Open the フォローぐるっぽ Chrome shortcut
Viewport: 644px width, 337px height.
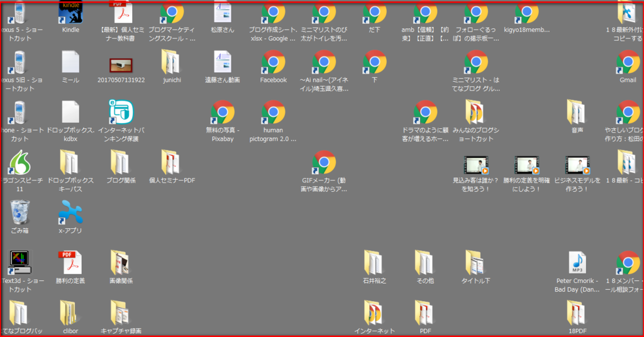pos(475,13)
